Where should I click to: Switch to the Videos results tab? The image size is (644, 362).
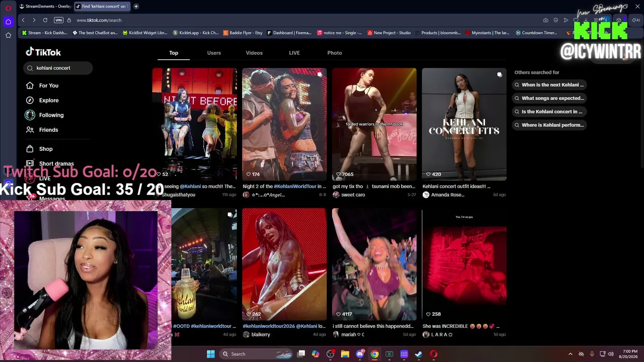coord(254,53)
